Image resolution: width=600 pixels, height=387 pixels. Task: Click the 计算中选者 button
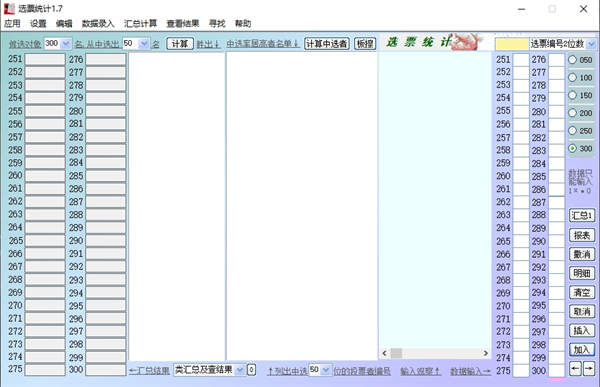pos(327,44)
